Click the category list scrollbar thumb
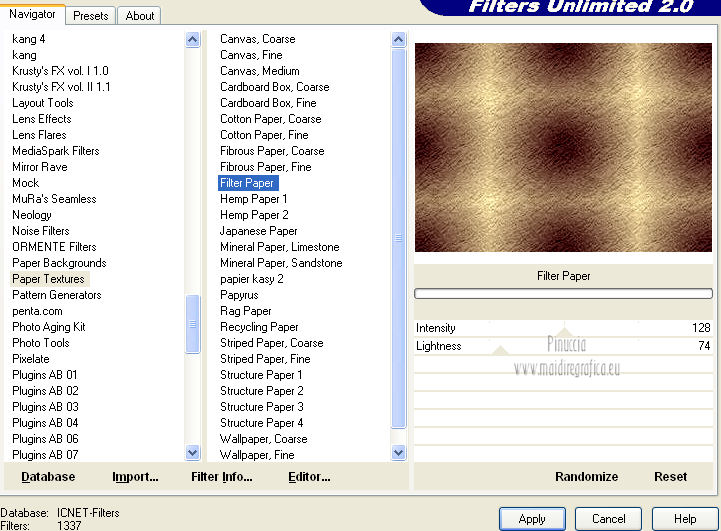721x531 pixels. pos(193,324)
